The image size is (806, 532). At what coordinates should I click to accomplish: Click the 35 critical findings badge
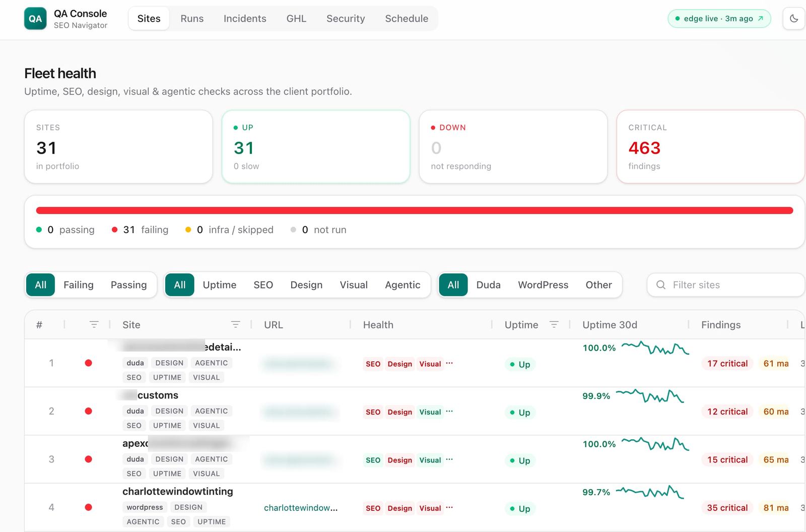[727, 508]
